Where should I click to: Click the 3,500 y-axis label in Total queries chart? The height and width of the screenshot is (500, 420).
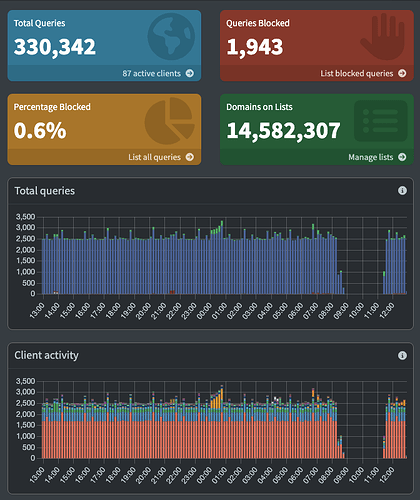[x=25, y=217]
